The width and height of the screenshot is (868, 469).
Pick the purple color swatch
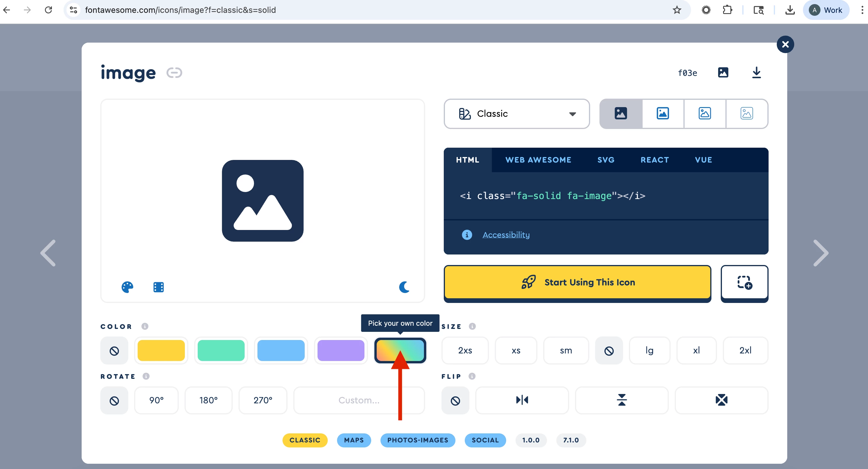[341, 350]
